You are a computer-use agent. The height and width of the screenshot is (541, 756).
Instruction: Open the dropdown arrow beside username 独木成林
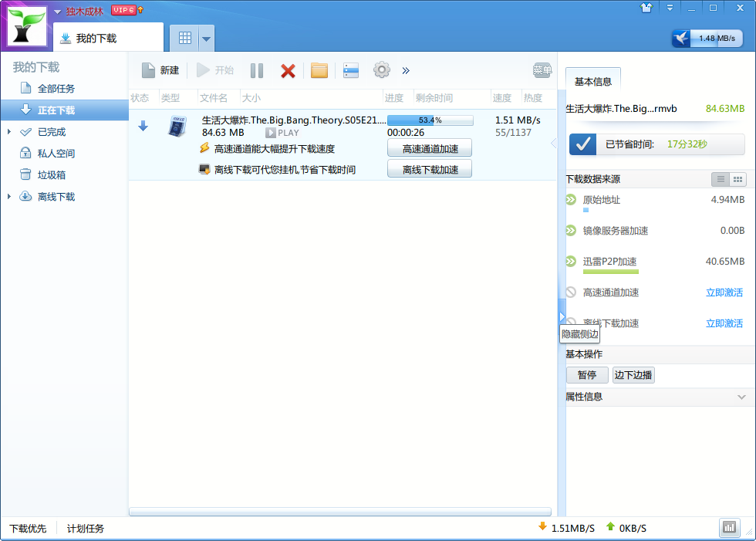pos(57,12)
